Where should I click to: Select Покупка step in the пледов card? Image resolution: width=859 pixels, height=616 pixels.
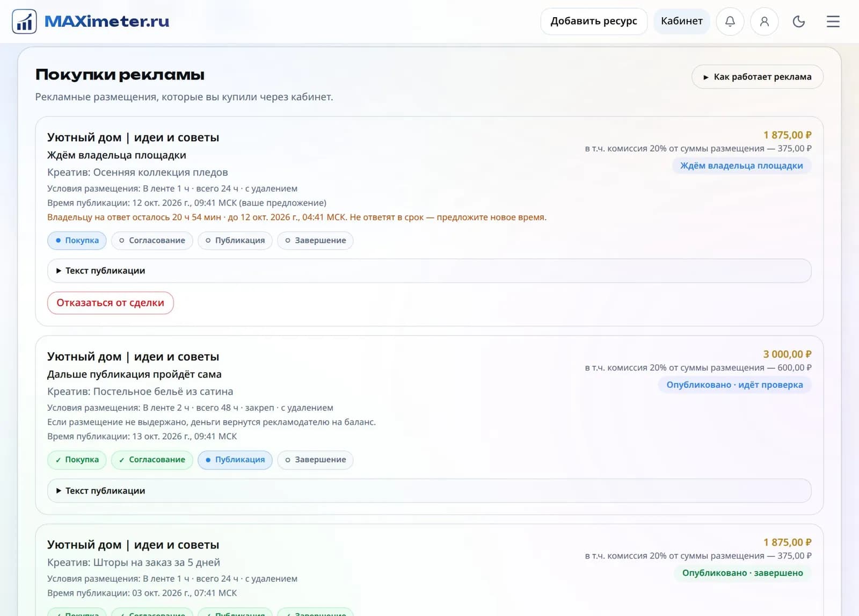pyautogui.click(x=77, y=241)
